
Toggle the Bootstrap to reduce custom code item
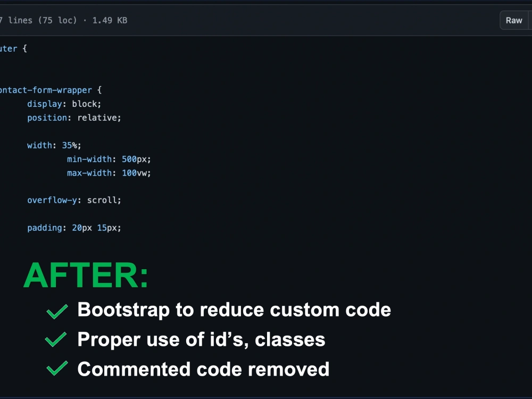click(234, 310)
